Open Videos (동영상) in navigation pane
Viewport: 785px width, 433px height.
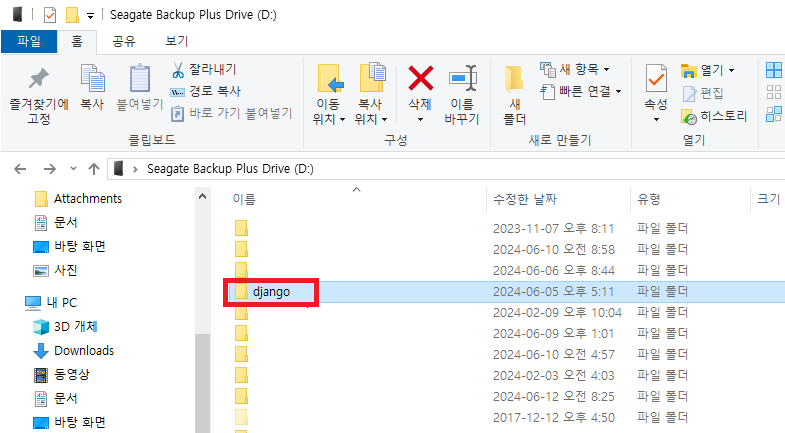pyautogui.click(x=61, y=375)
